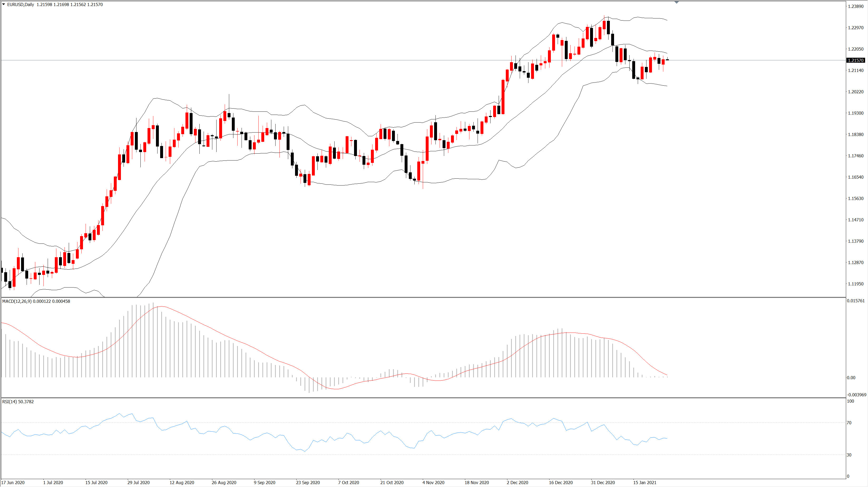Click the MACD upper scale value 0.015761
The height and width of the screenshot is (487, 868).
tap(856, 301)
